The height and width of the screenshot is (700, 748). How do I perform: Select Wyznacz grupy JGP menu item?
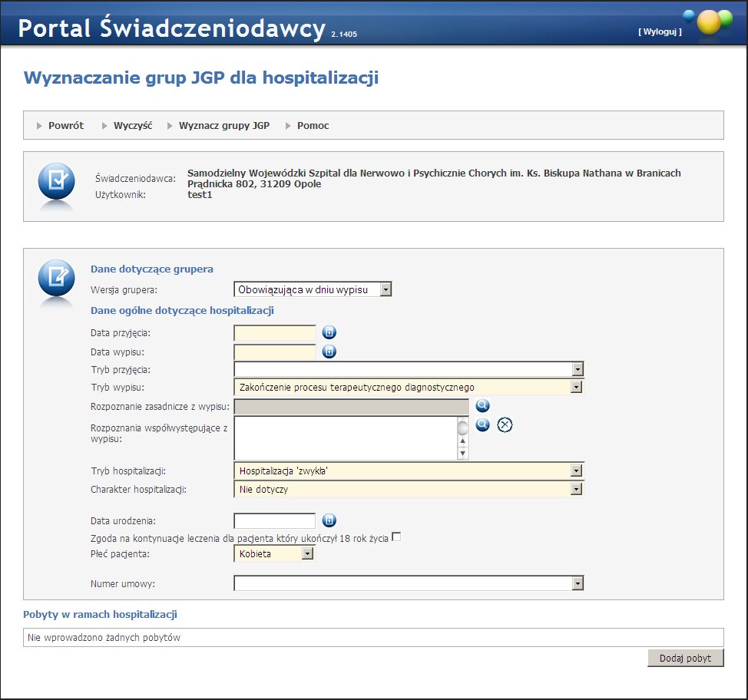(223, 125)
